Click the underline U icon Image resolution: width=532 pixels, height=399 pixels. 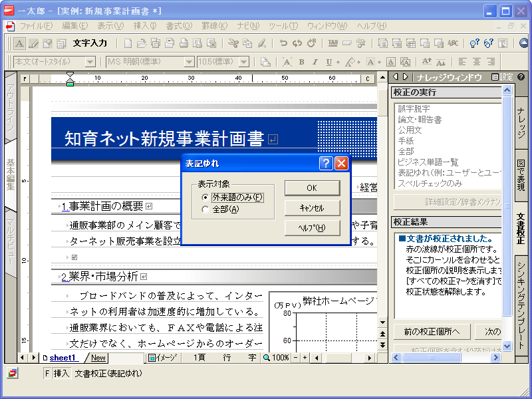pos(329,62)
